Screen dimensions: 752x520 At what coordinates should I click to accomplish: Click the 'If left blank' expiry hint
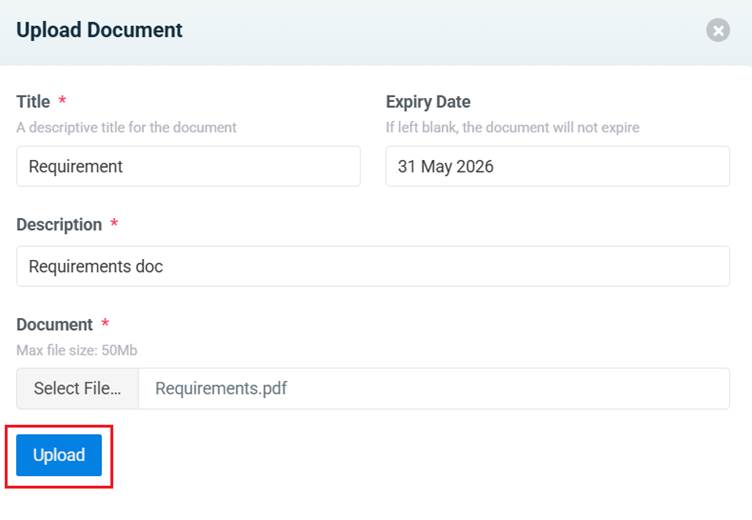pos(512,128)
